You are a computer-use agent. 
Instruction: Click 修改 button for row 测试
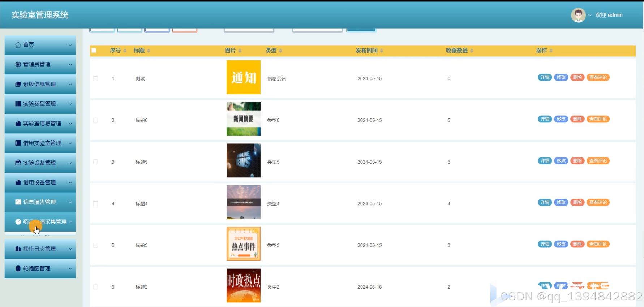(561, 77)
